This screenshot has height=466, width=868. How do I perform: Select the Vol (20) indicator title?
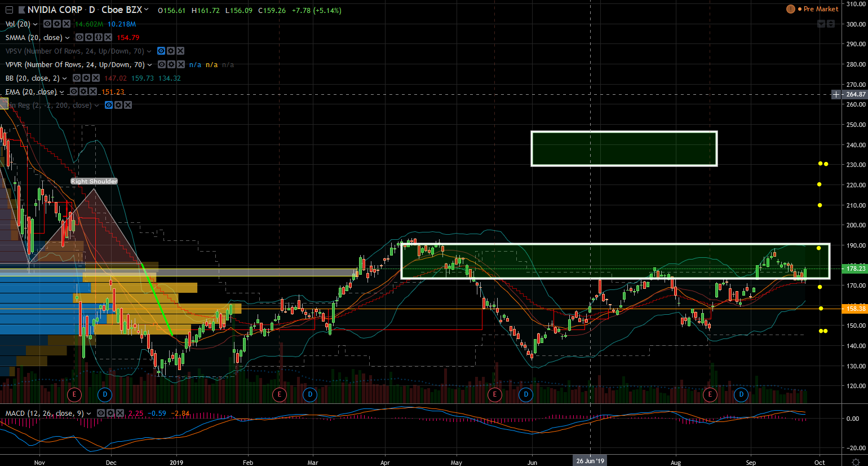(x=18, y=24)
